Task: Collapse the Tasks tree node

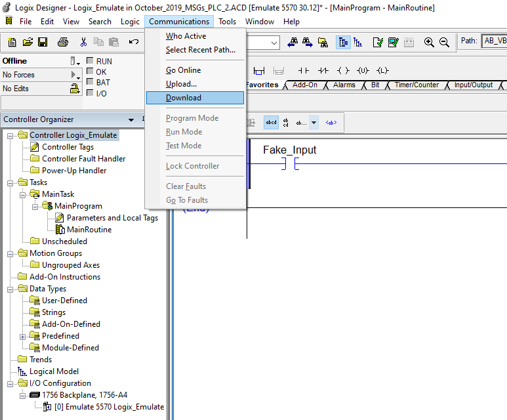Action: click(10, 183)
